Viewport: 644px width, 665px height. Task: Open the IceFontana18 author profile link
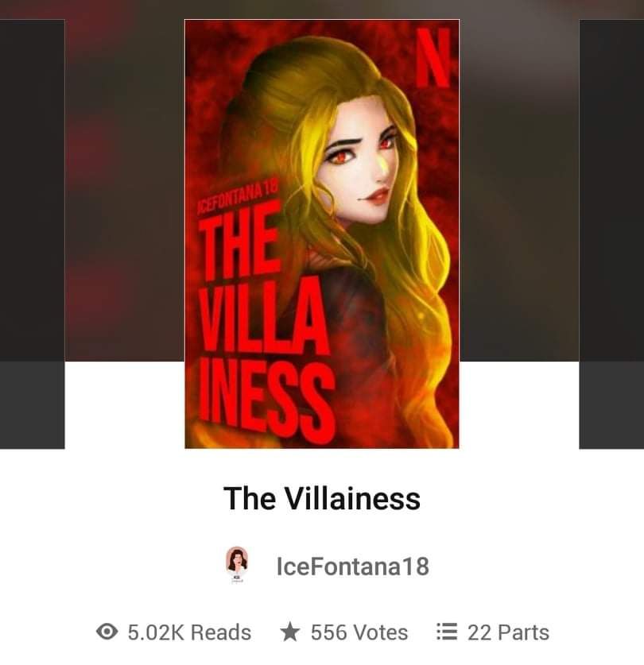point(352,566)
